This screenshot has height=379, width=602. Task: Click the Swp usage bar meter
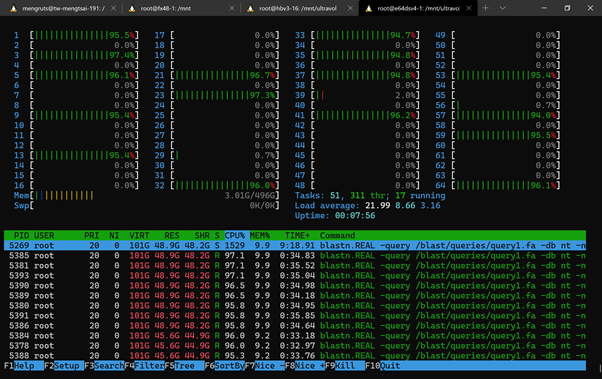point(147,205)
